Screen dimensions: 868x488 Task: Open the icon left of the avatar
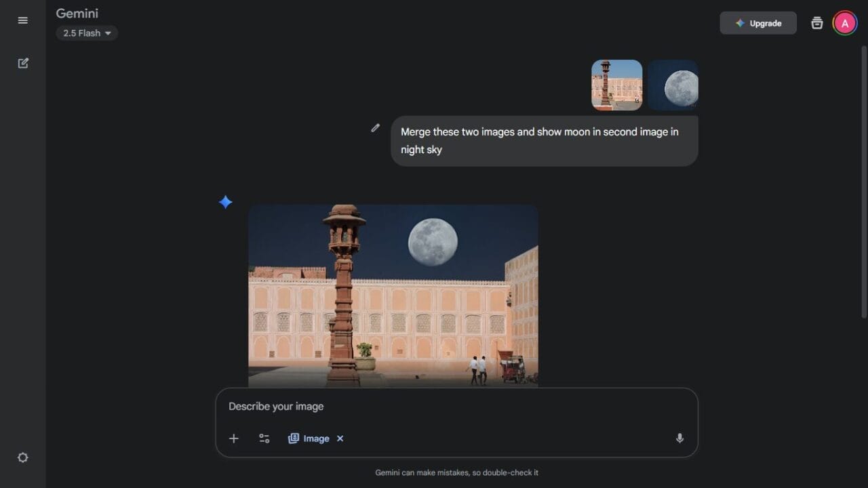817,23
